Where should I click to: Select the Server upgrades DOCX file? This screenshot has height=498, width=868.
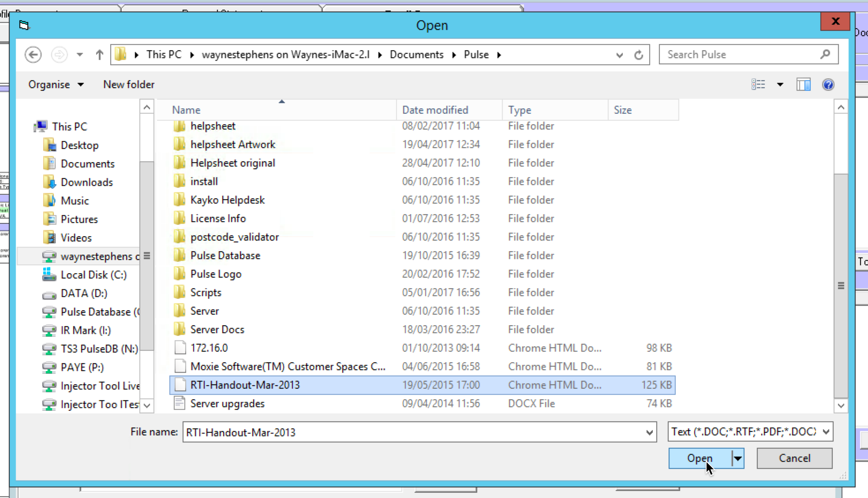click(227, 404)
